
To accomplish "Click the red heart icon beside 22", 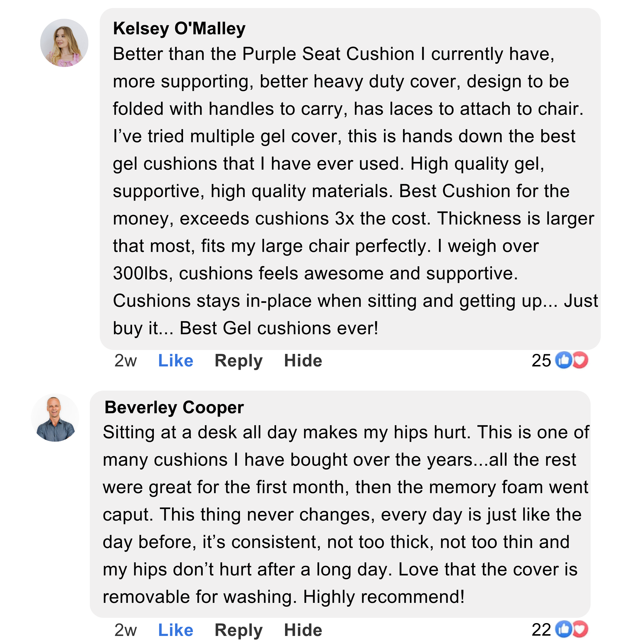I will click(x=581, y=629).
